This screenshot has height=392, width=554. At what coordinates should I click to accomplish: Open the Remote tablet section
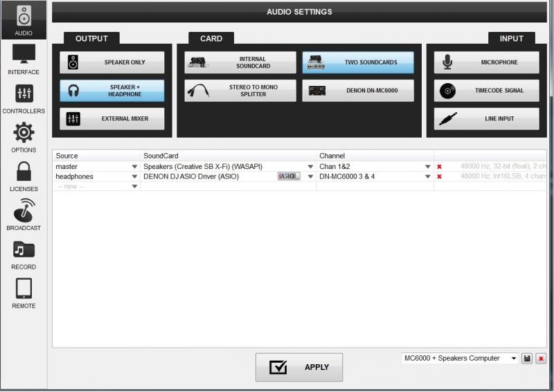point(24,293)
